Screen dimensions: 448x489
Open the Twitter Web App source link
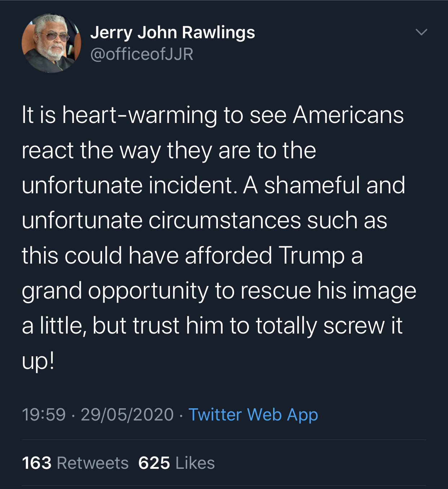[x=253, y=414]
